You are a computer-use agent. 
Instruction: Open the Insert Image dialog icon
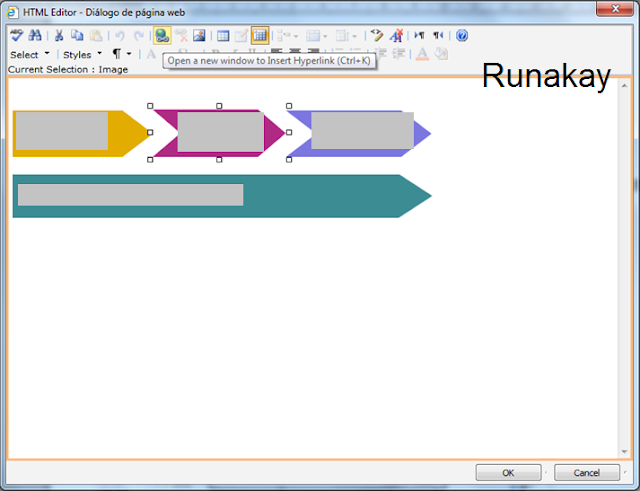pos(199,36)
